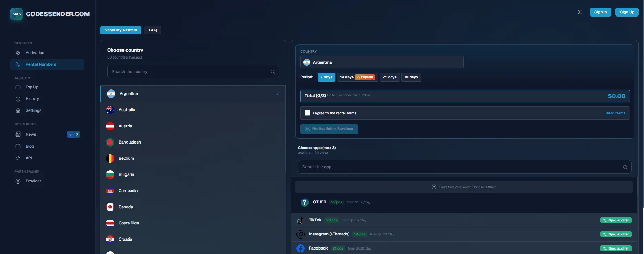Click the Blog book icon
The width and height of the screenshot is (644, 254).
coord(18,147)
